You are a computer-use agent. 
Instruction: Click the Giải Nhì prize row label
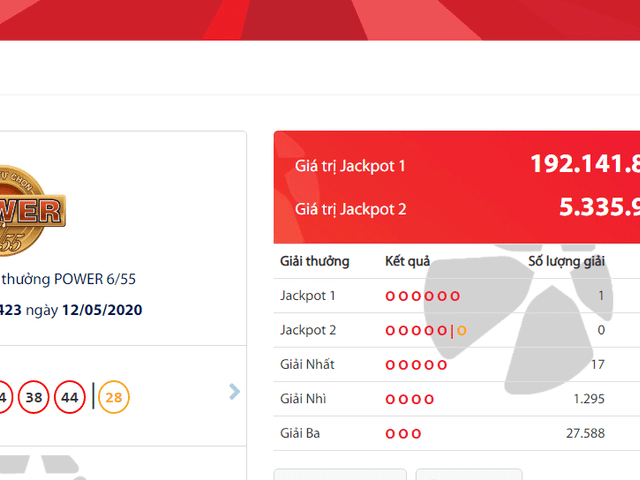(301, 399)
